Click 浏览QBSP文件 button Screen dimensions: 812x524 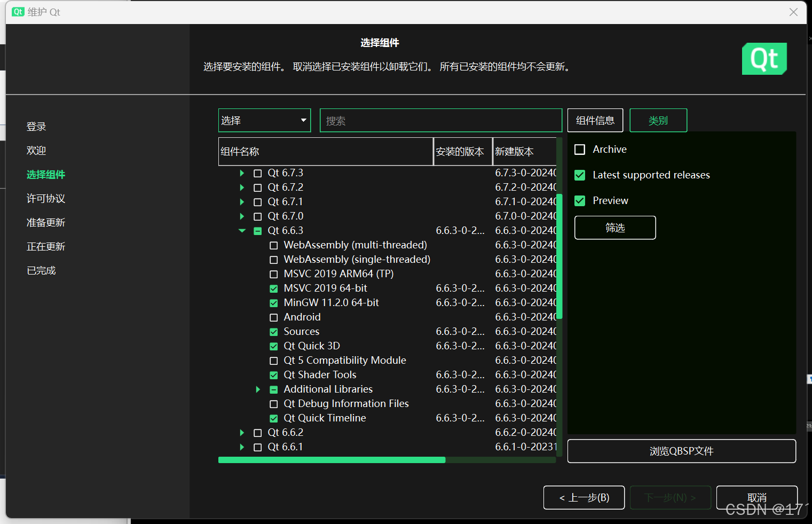682,451
